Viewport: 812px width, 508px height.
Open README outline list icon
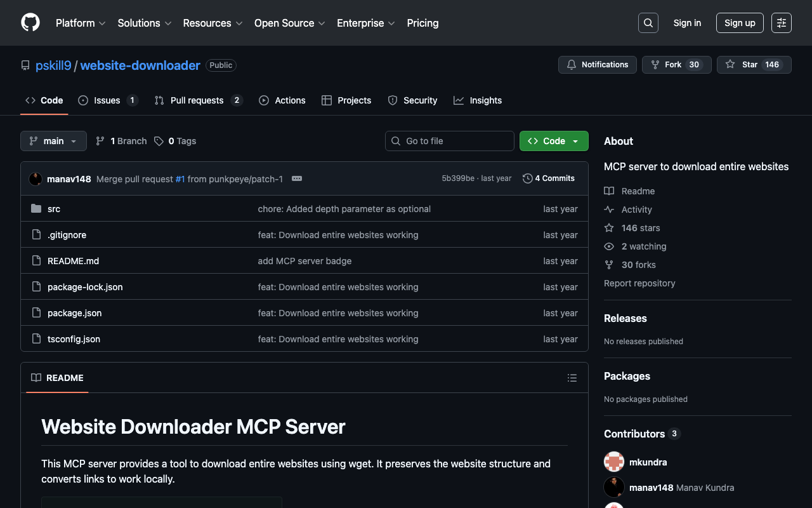[572, 378]
